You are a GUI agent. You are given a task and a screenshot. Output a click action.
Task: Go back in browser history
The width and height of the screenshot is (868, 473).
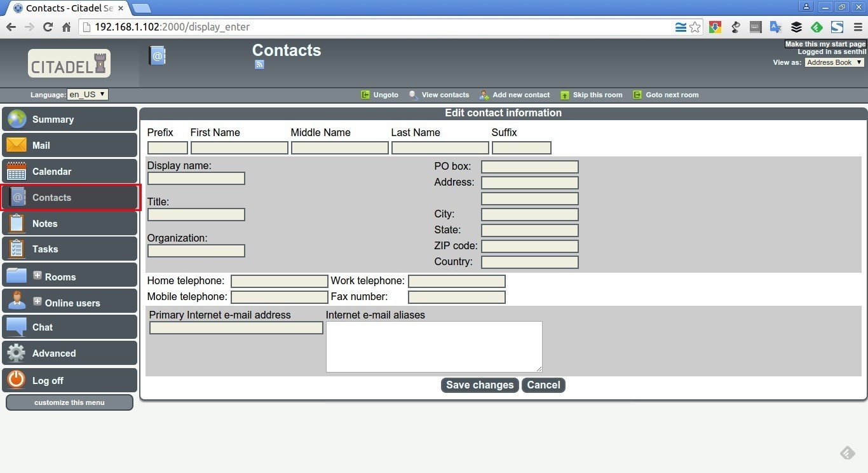pos(11,27)
